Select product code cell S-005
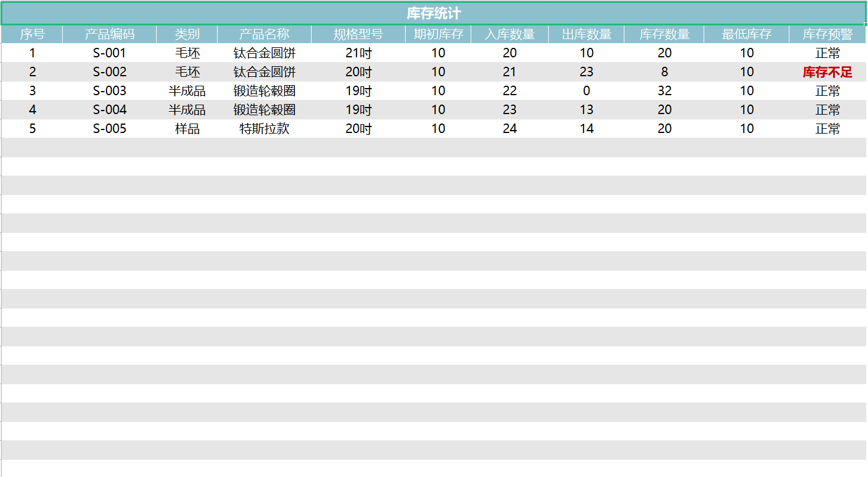Viewport: 868px width, 477px height. point(109,129)
